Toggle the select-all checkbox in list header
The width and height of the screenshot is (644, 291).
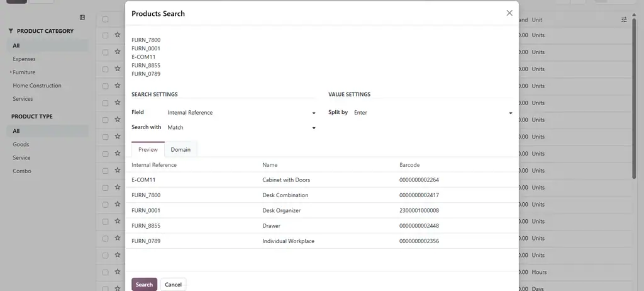106,20
